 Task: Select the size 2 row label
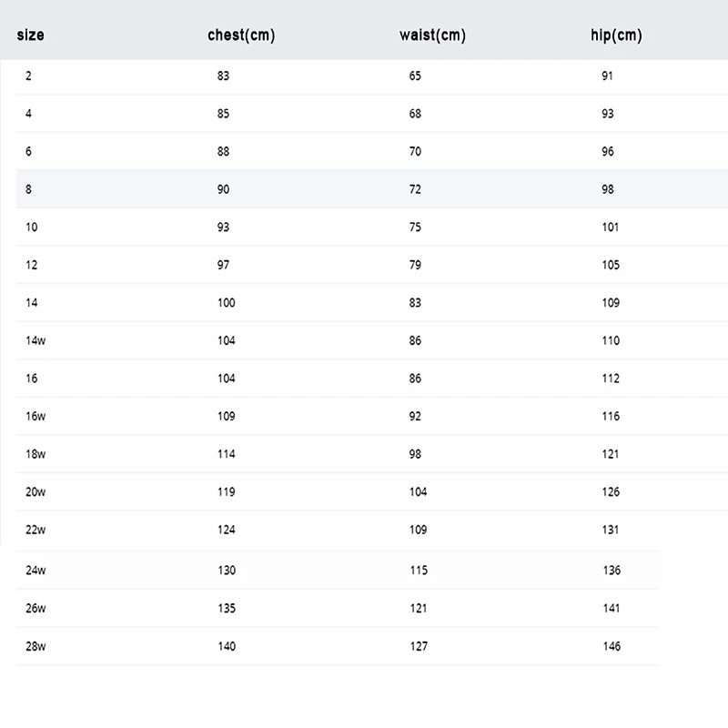[28, 76]
